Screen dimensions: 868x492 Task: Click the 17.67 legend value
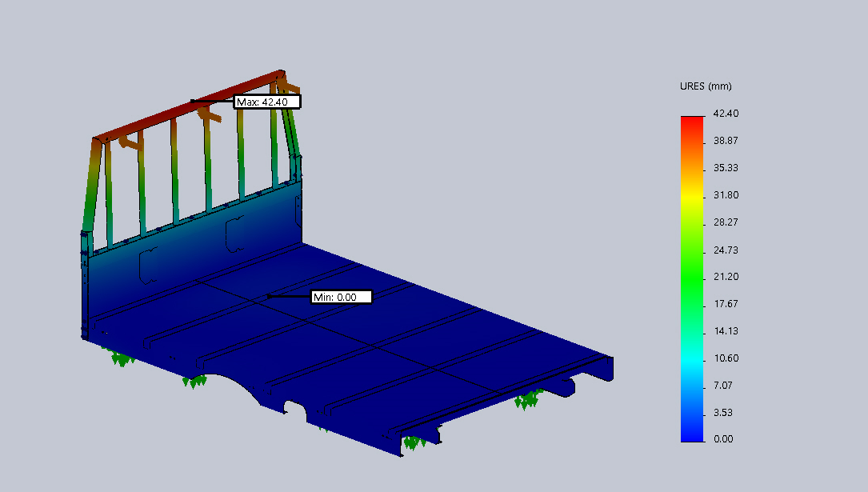coord(726,304)
